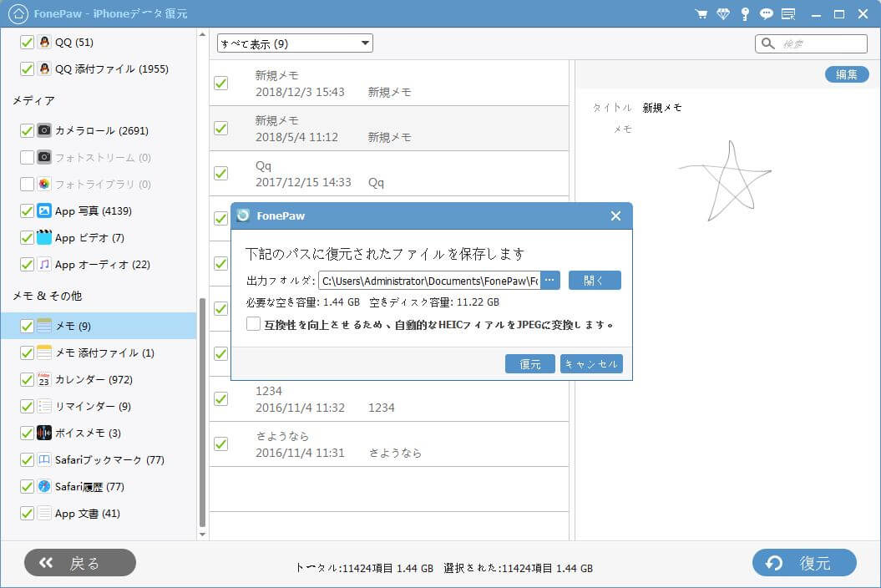
Task: Open the title bar menu list icon
Action: (788, 14)
